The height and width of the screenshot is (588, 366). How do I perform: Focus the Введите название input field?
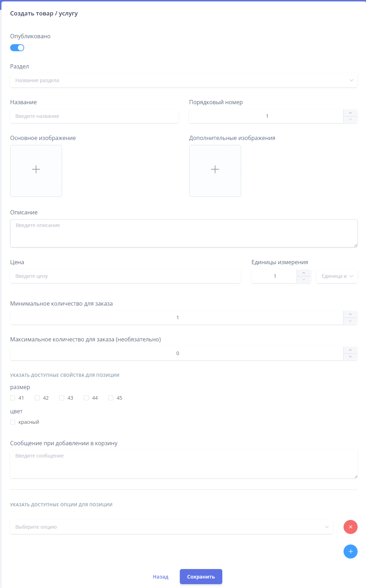(94, 116)
